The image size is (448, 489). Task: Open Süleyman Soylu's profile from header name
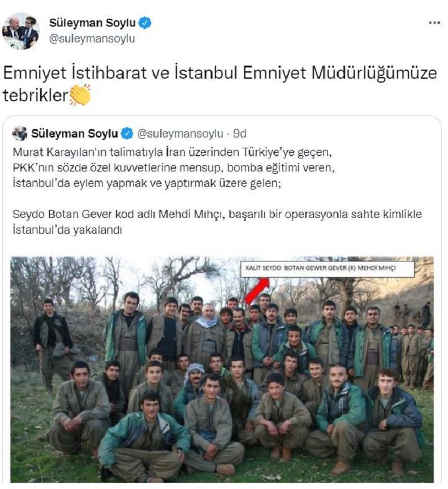pos(92,23)
